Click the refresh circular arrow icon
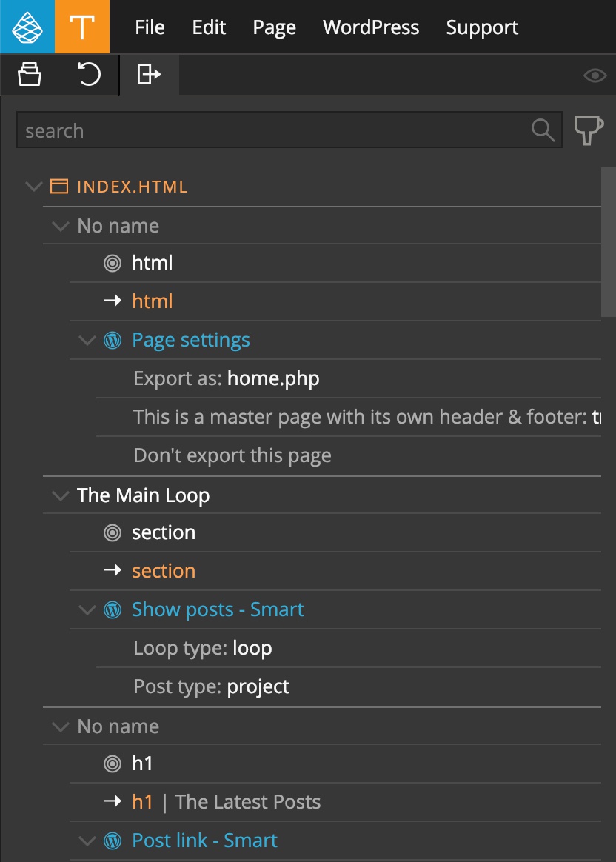Image resolution: width=616 pixels, height=862 pixels. tap(89, 74)
